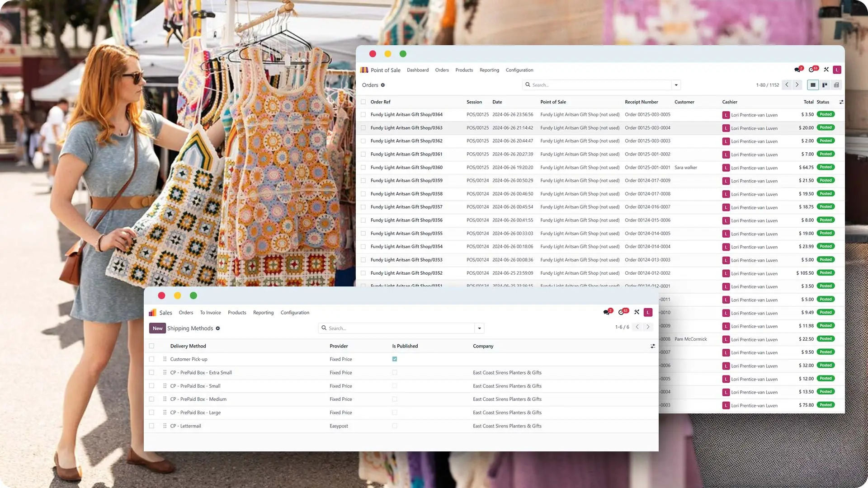Click inside the Orders search field
The height and width of the screenshot is (488, 868).
click(588, 84)
